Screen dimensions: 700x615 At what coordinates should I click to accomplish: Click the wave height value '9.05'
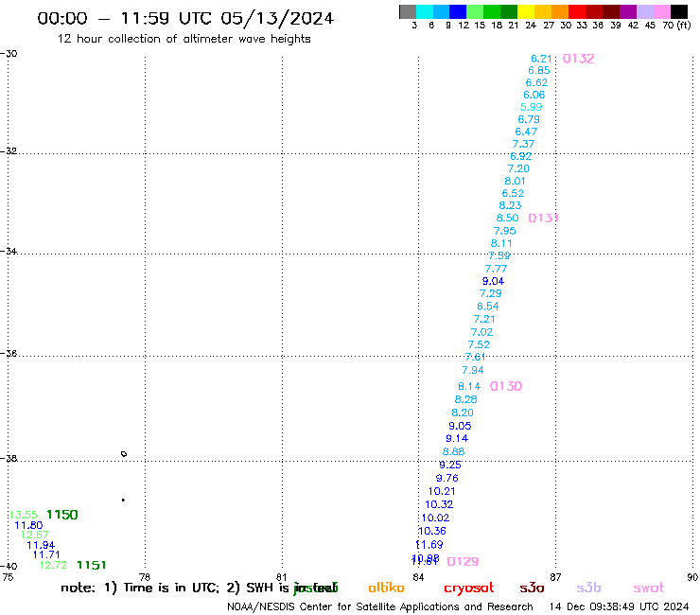click(460, 426)
